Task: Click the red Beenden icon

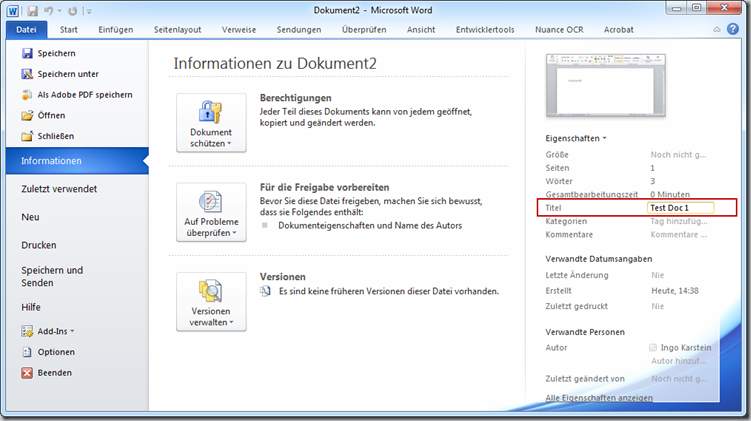Action: pos(27,373)
